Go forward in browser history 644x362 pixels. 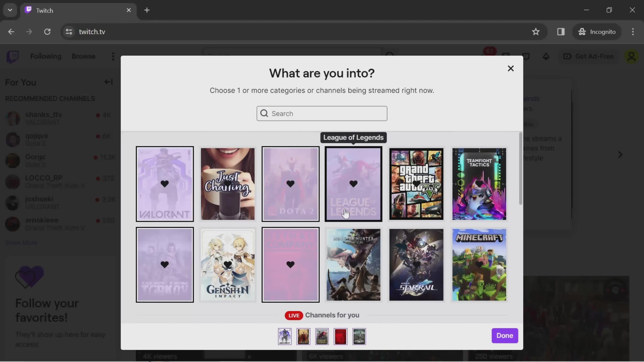pyautogui.click(x=29, y=32)
